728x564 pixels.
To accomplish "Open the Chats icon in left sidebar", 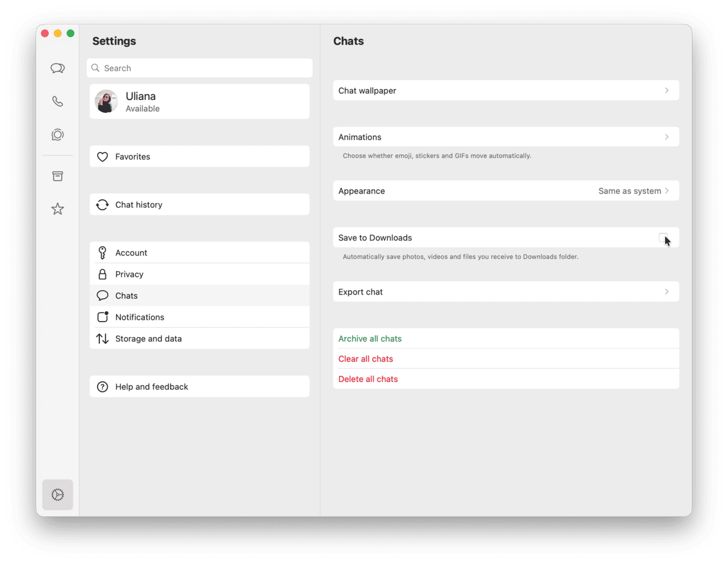I will click(x=57, y=68).
